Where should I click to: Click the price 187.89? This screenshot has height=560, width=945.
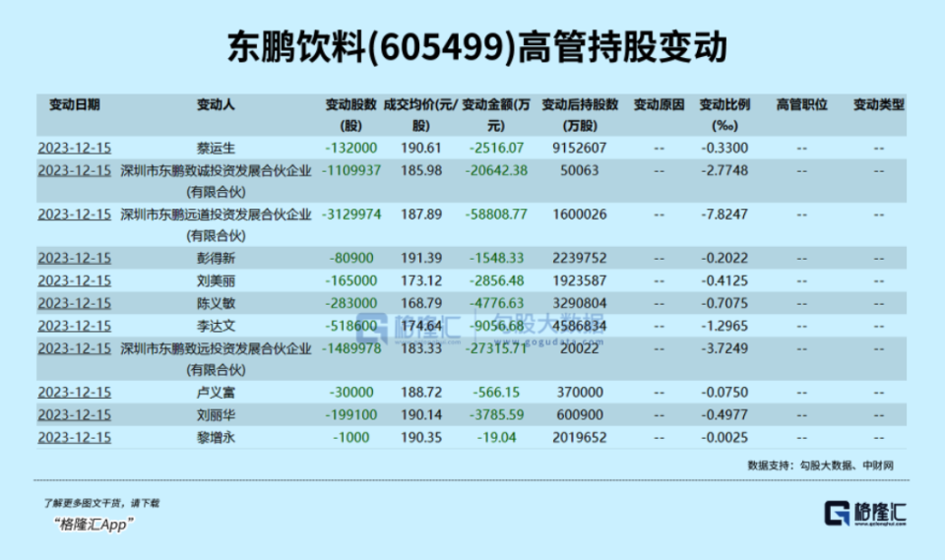[421, 215]
